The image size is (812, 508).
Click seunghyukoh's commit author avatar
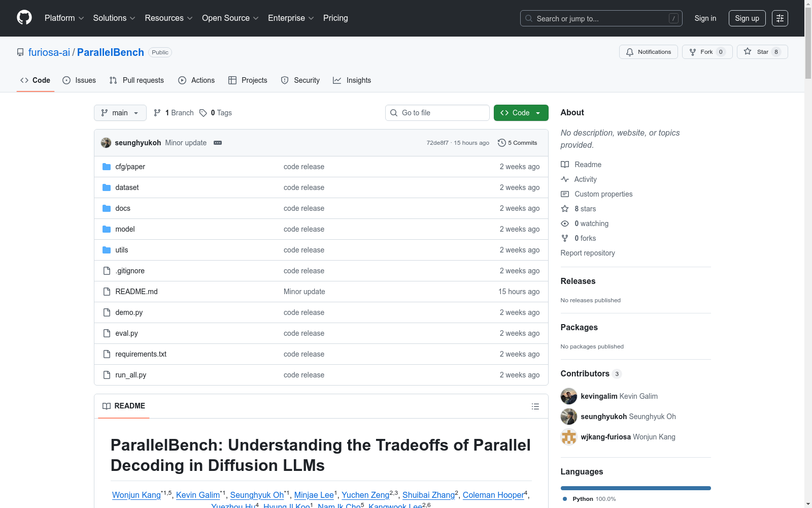[x=106, y=143]
